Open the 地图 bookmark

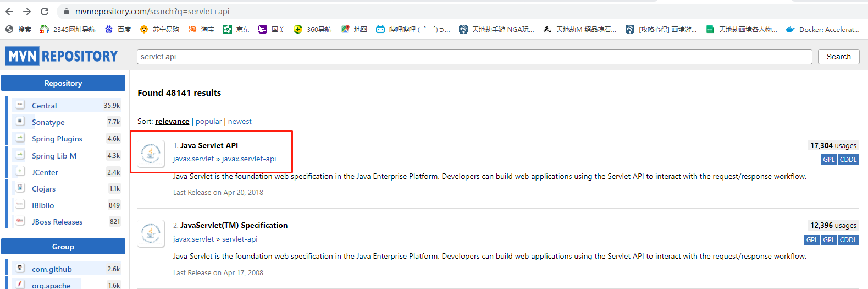(x=354, y=30)
